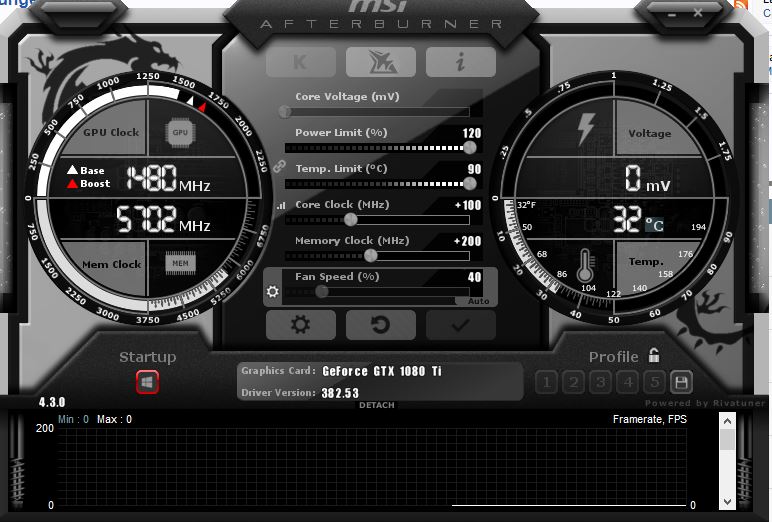Open the information i button
This screenshot has height=522, width=772.
click(x=460, y=62)
